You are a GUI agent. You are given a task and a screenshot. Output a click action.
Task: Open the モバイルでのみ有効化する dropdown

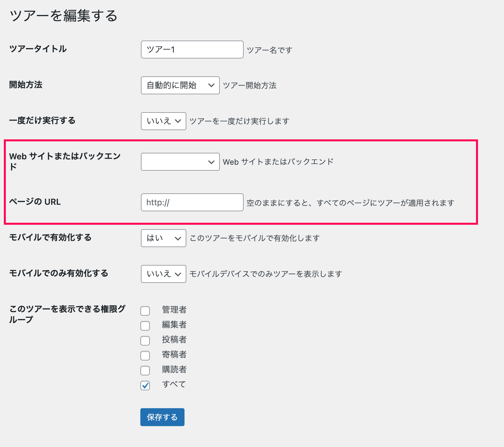point(163,274)
